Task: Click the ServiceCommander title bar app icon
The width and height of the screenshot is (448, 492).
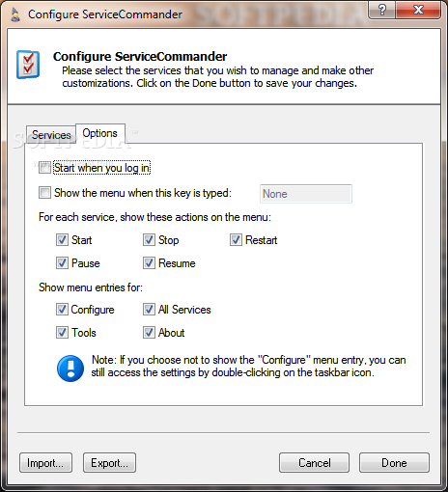Action: pos(15,14)
